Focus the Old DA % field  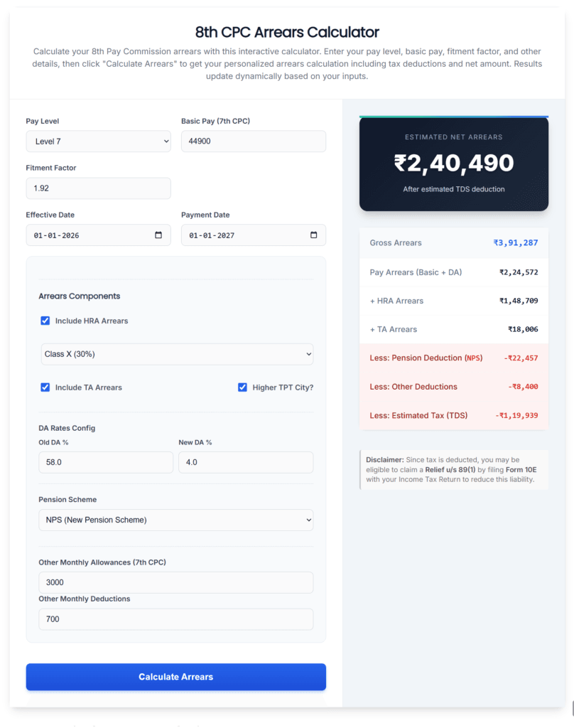(x=105, y=462)
